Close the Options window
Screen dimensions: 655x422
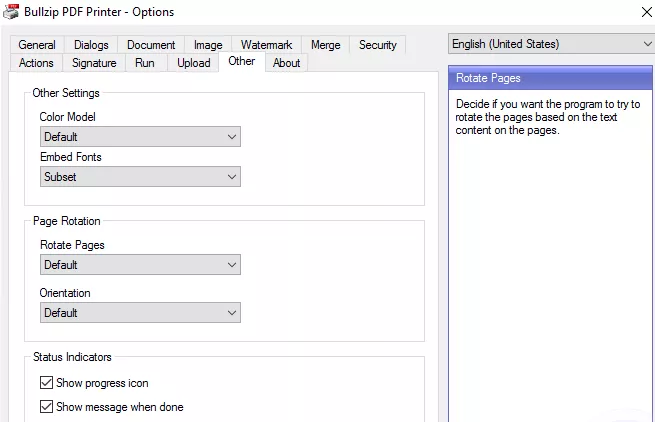646,12
